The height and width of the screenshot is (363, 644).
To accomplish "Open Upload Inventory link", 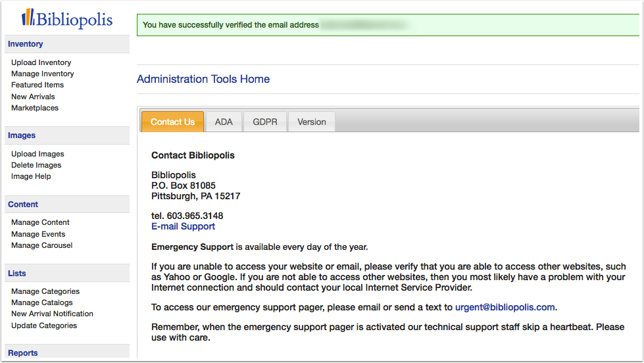I will [41, 62].
